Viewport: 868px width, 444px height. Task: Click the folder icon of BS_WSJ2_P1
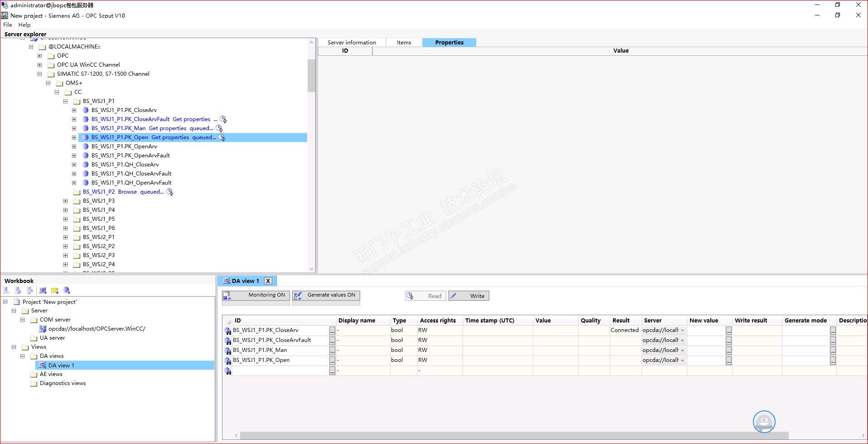(x=77, y=237)
